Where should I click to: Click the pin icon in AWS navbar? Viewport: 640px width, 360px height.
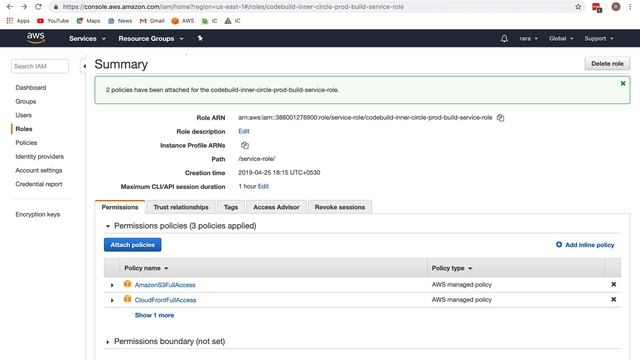tap(200, 38)
